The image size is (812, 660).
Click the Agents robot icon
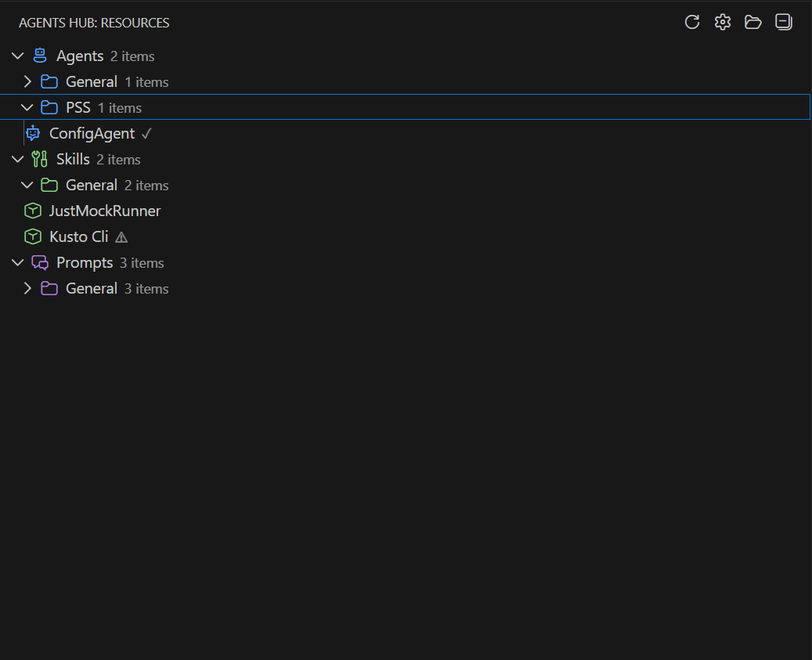pyautogui.click(x=40, y=56)
